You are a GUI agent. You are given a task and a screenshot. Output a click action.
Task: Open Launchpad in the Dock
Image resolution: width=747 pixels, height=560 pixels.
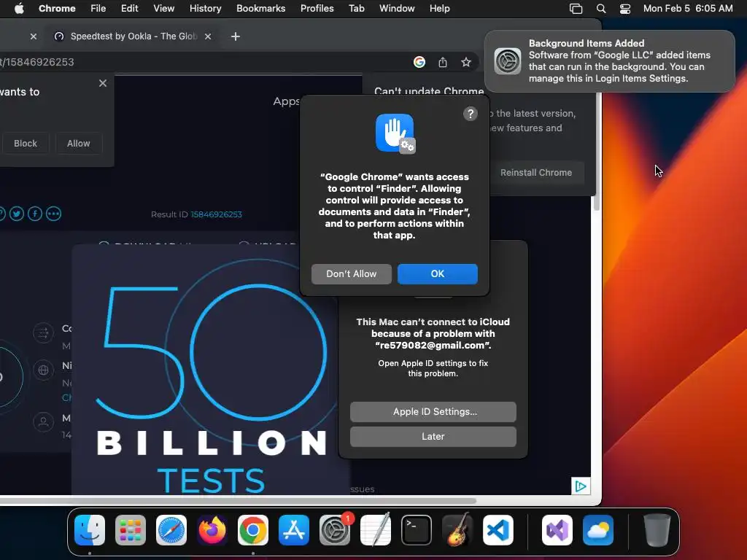pos(131,530)
